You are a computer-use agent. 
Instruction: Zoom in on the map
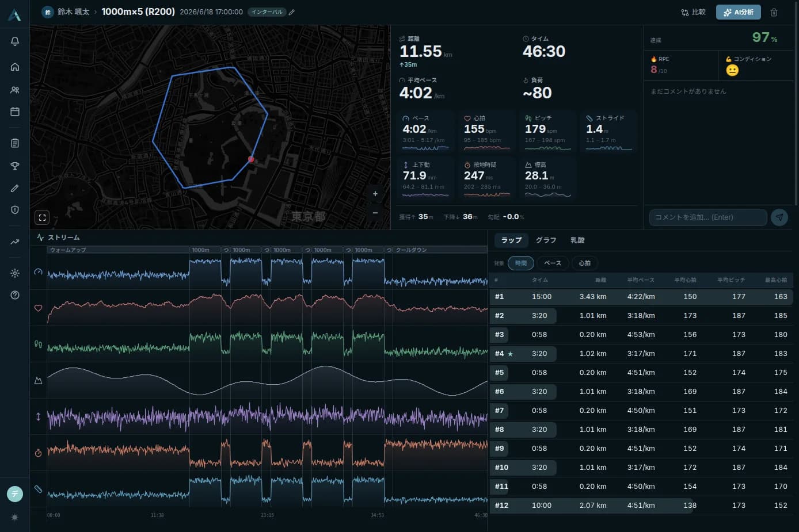pos(375,194)
